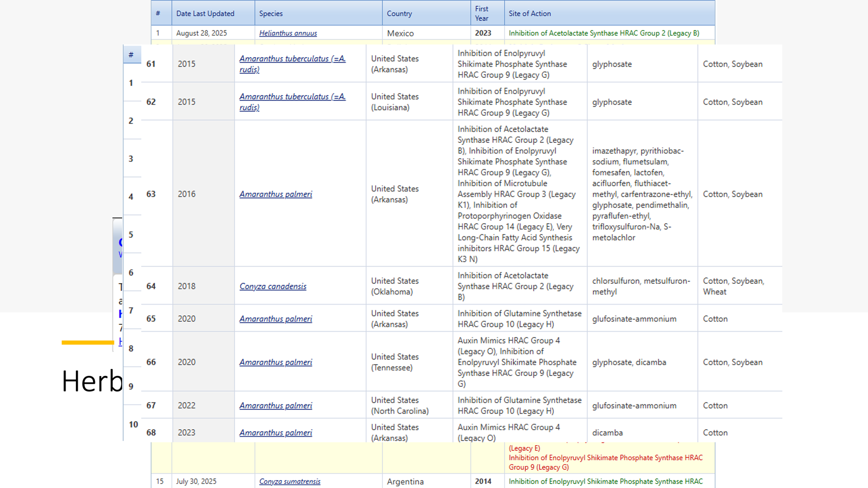The image size is (868, 488).
Task: Open Conyza sumatrensis species link
Action: [289, 481]
